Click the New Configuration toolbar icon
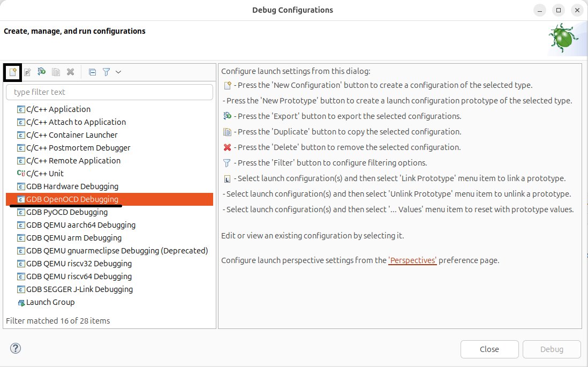588x367 pixels. pos(13,72)
